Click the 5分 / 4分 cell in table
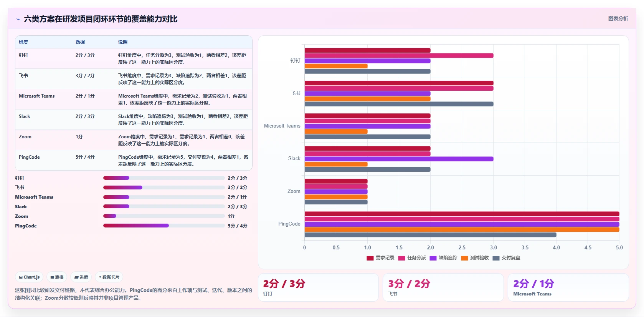This screenshot has height=317, width=644. click(85, 157)
